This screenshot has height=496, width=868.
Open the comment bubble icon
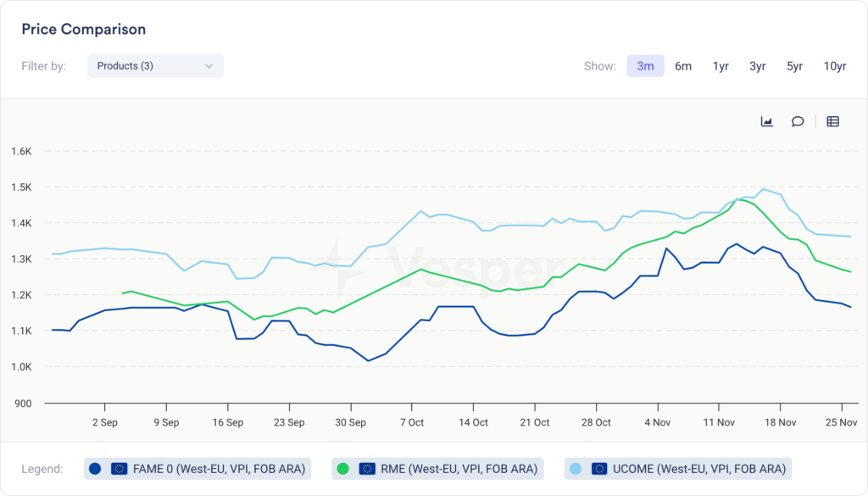[x=798, y=121]
